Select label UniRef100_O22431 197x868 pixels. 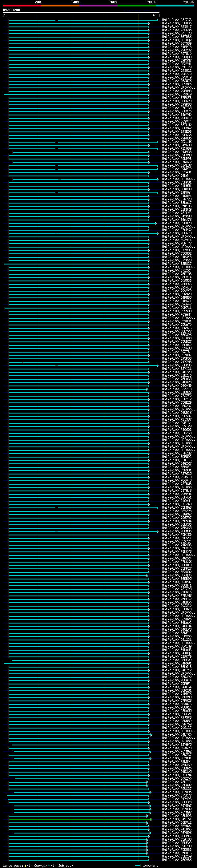pyautogui.click(x=177, y=172)
